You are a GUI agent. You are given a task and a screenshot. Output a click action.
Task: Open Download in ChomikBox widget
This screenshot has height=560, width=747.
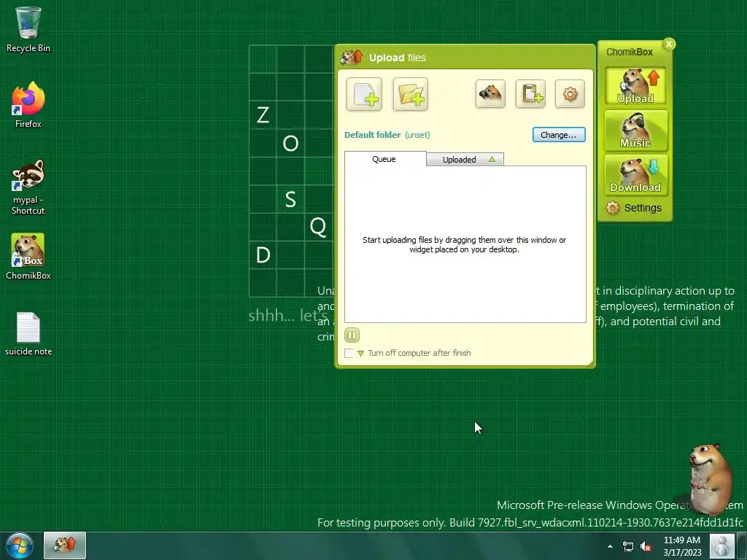pos(635,175)
